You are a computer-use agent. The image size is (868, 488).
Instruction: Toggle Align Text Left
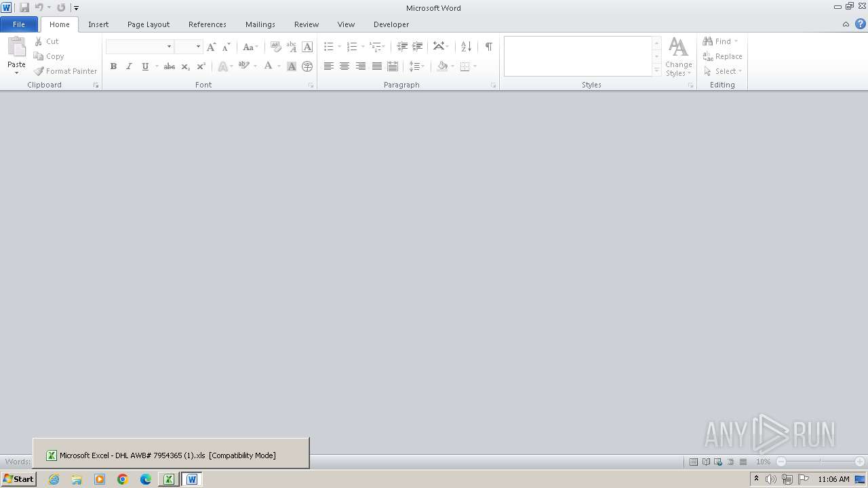tap(329, 66)
